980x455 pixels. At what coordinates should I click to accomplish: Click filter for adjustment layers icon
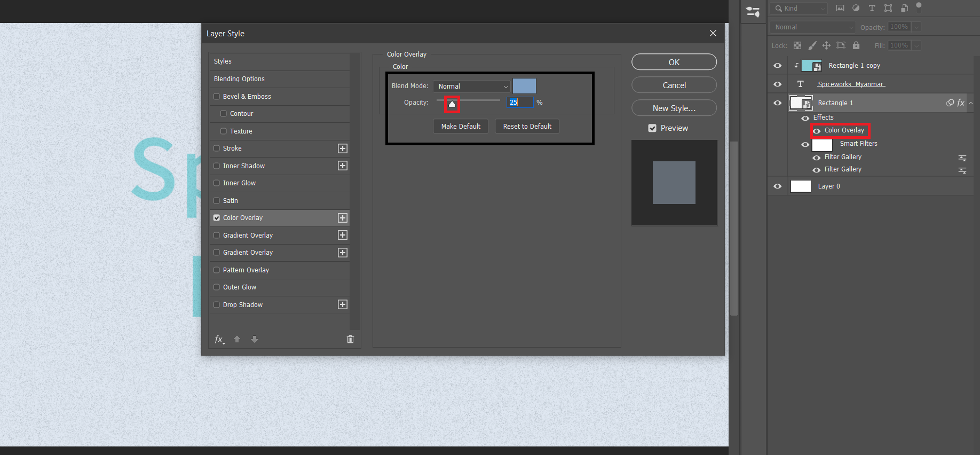click(856, 8)
